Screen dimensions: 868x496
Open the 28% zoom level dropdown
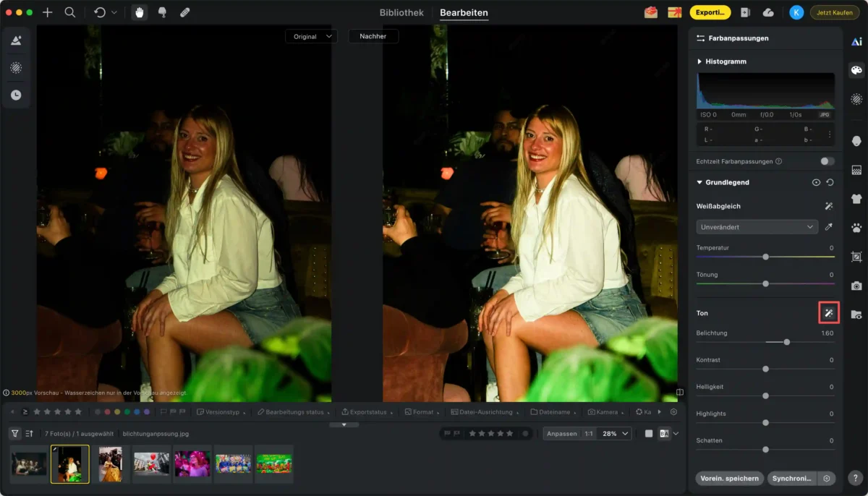615,433
